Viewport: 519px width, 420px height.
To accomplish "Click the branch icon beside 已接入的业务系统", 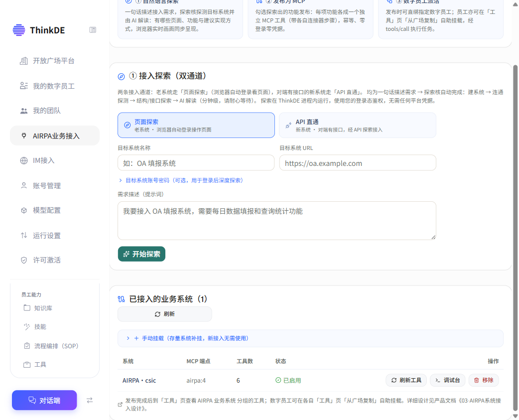I will 122,299.
